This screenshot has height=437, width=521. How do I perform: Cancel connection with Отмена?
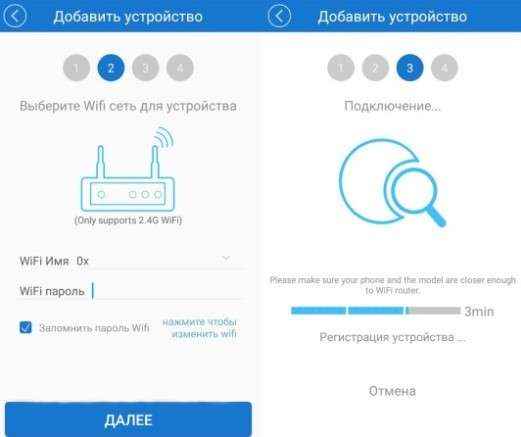point(392,391)
